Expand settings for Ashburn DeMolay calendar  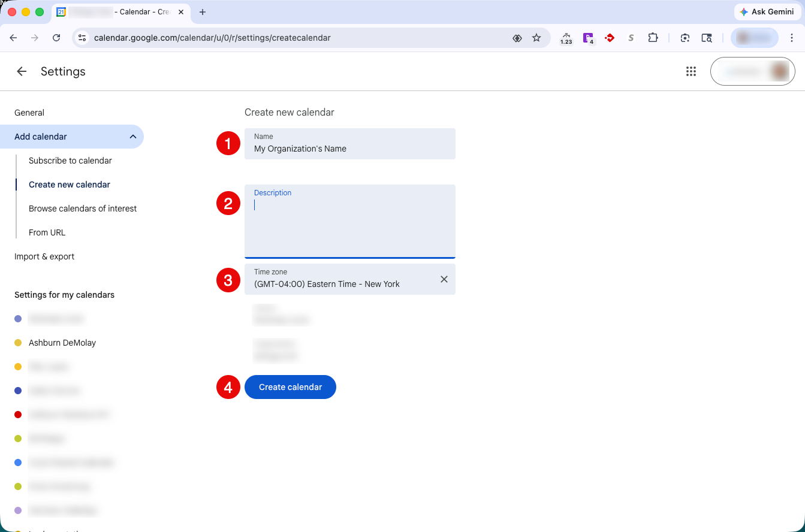62,342
